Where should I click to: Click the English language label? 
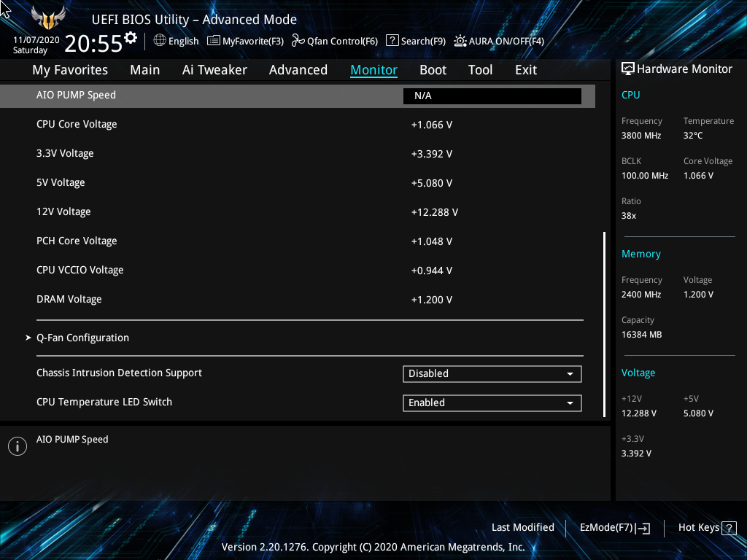click(x=183, y=42)
